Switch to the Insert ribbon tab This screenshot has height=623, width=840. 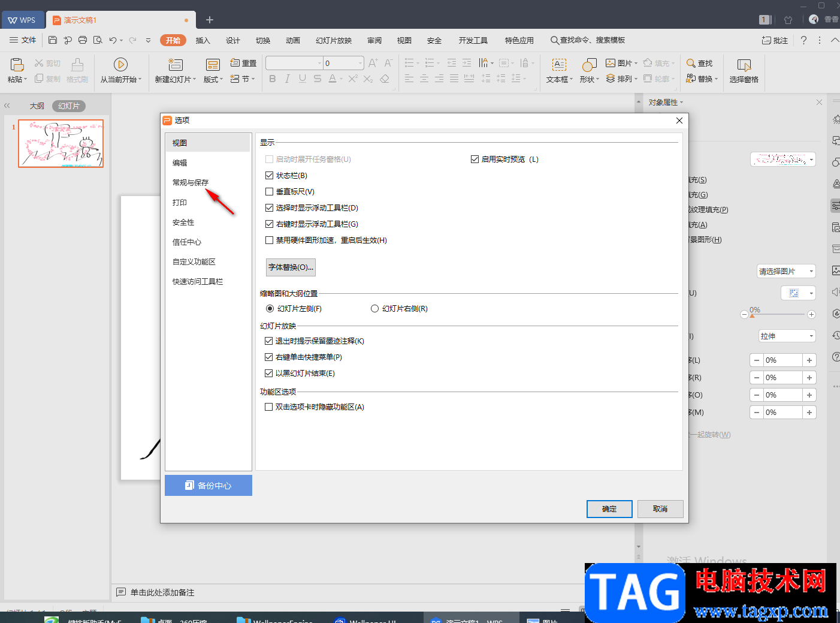[x=203, y=40]
